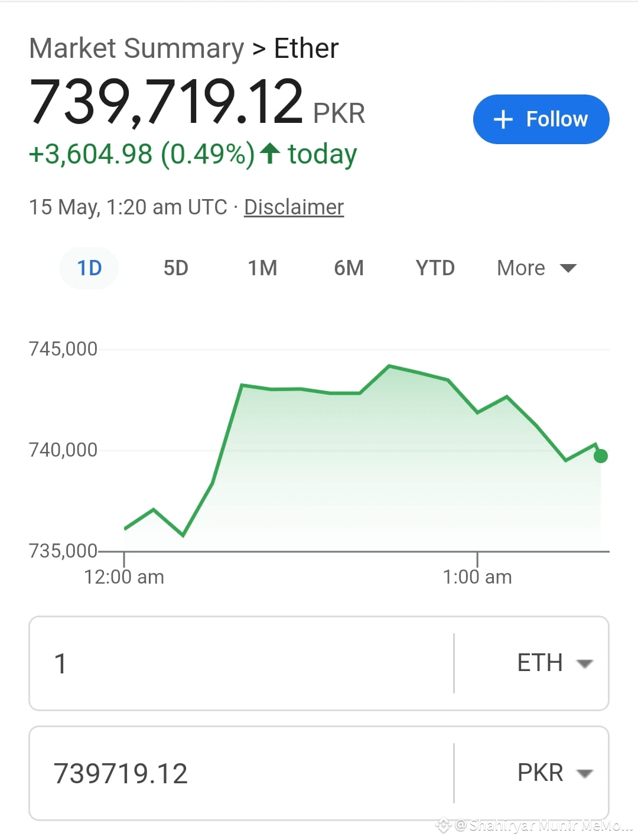Follow the Ether market
The image size is (638, 840).
541,119
